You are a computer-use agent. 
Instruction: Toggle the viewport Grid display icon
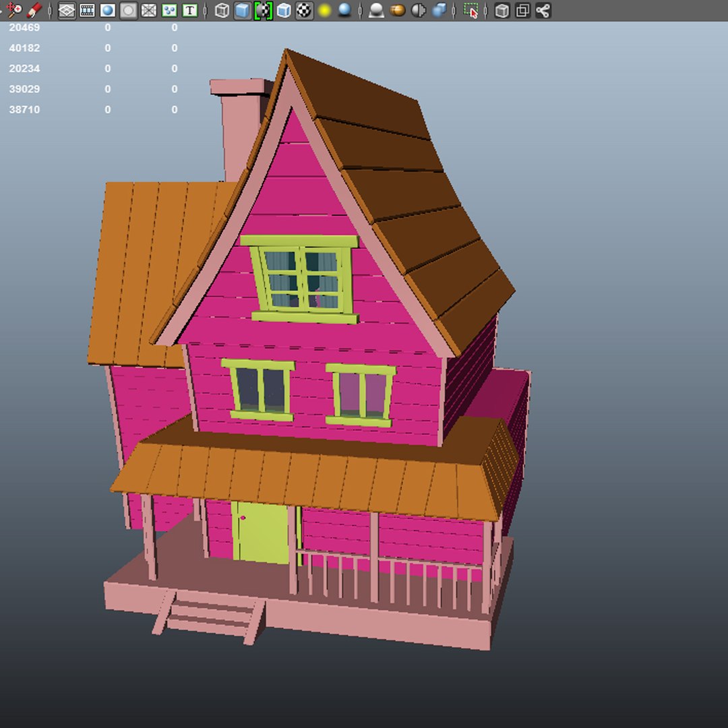click(x=67, y=11)
